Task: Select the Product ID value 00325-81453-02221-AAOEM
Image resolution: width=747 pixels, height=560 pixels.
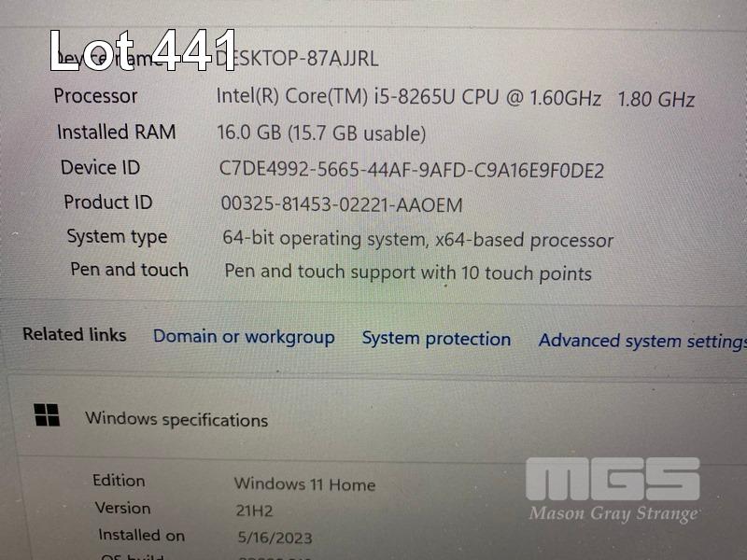Action: pyautogui.click(x=342, y=204)
